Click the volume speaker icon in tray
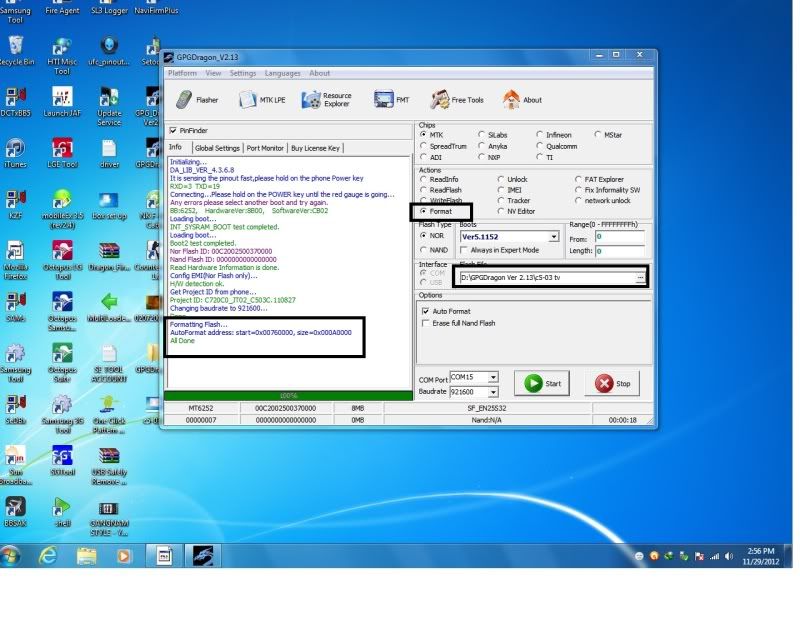 (x=729, y=556)
